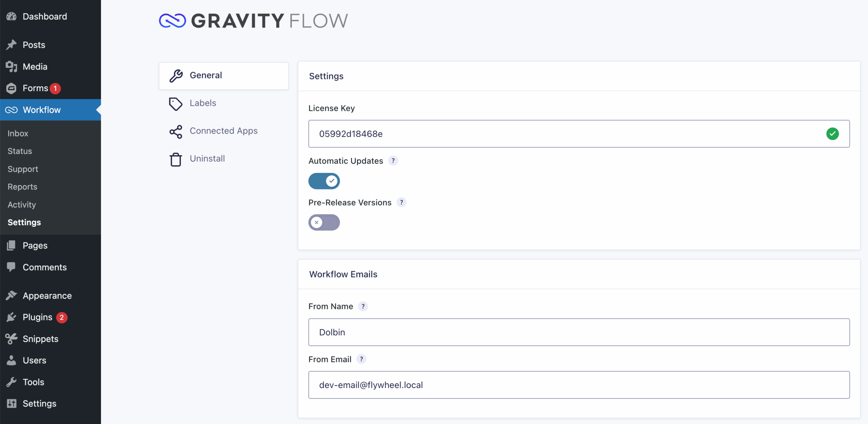This screenshot has width=868, height=424.
Task: Click the green license valid checkmark
Action: tap(832, 134)
